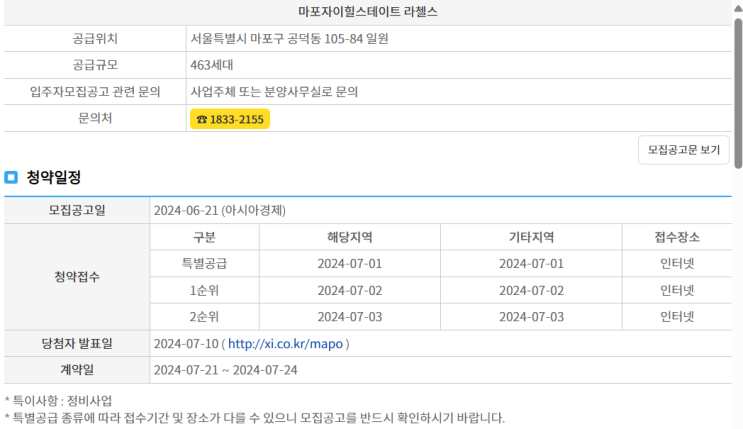
Task: Click the 접수장소 column header
Action: pyautogui.click(x=677, y=237)
